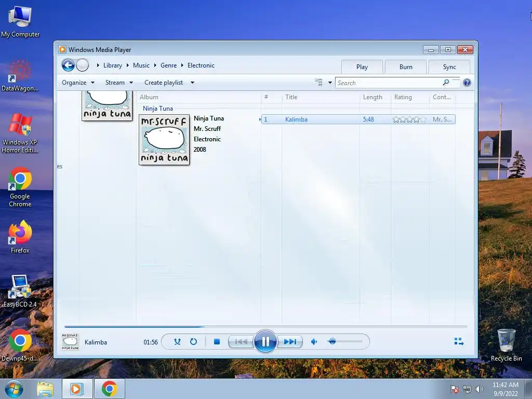
Task: Open the Burn tab
Action: pos(406,67)
